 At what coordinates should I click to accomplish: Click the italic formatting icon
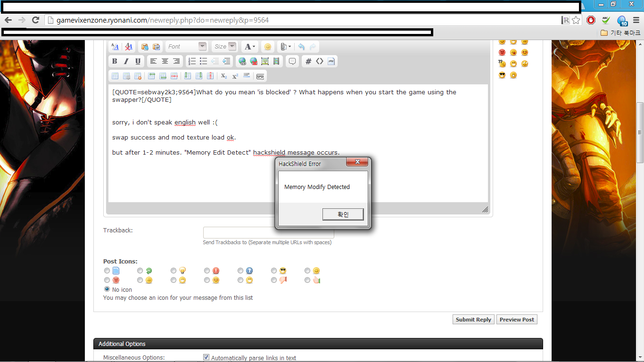(126, 61)
